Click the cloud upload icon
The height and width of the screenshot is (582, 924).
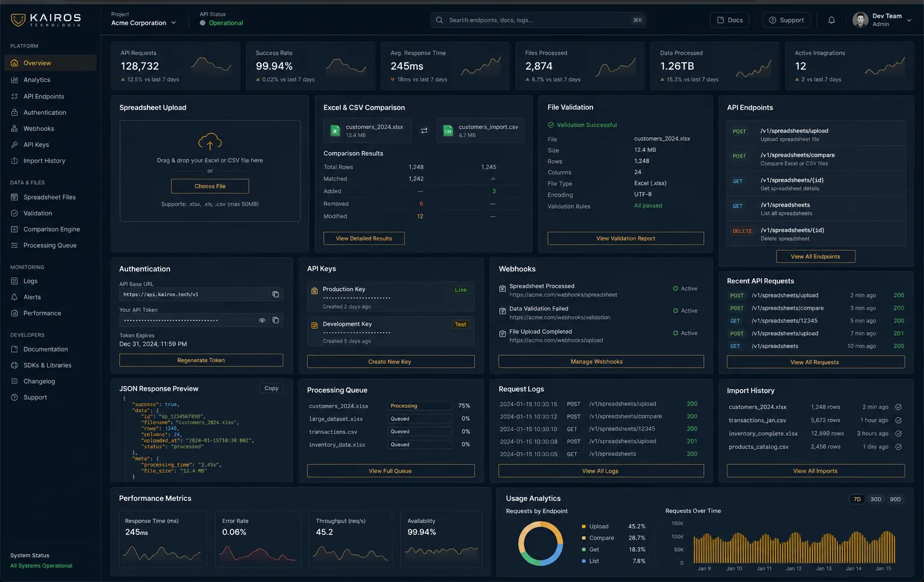click(210, 142)
